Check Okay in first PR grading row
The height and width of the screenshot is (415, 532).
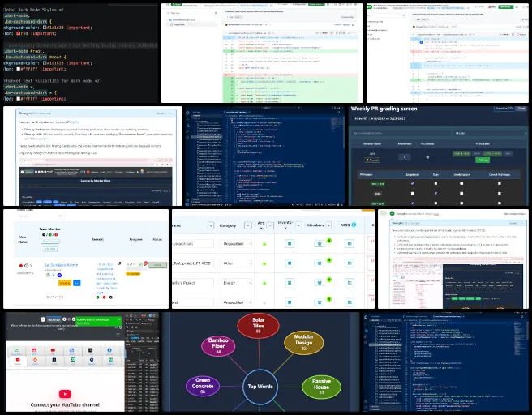point(435,183)
